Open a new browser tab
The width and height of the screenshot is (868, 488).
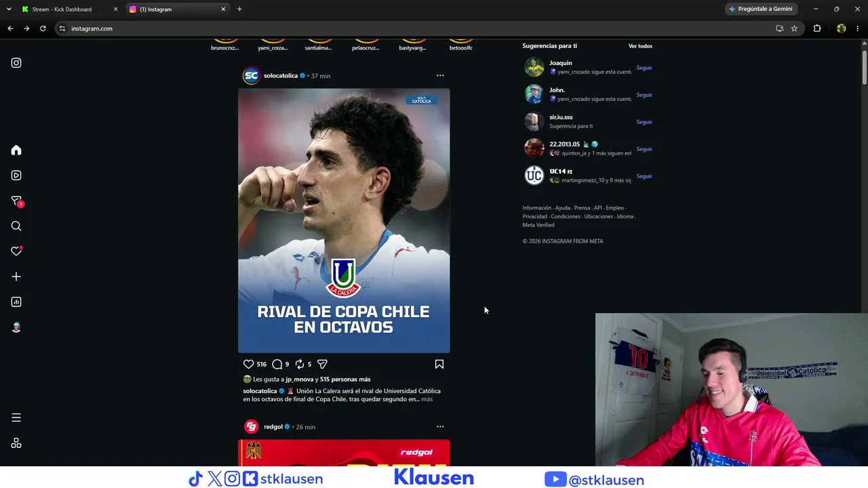[239, 9]
